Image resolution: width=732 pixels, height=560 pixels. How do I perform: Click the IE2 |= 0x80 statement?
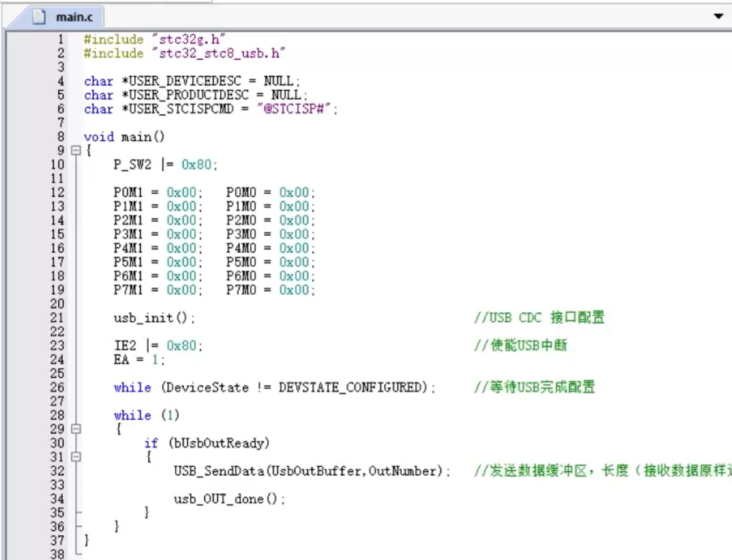158,346
